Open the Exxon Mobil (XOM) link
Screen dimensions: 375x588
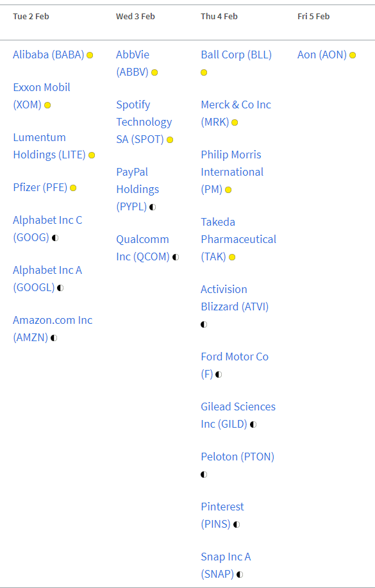[x=42, y=96]
